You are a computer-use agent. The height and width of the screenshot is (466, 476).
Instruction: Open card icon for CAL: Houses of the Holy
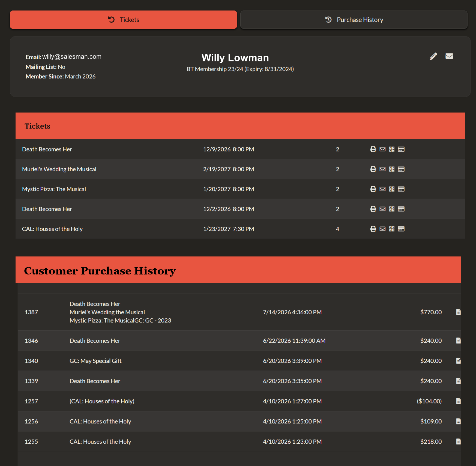401,229
